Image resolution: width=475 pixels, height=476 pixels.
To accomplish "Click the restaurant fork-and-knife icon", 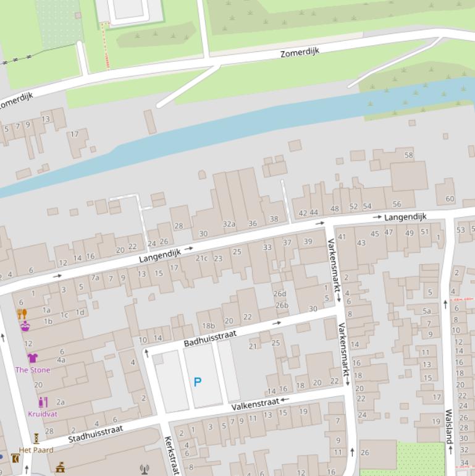I will click(x=22, y=313).
